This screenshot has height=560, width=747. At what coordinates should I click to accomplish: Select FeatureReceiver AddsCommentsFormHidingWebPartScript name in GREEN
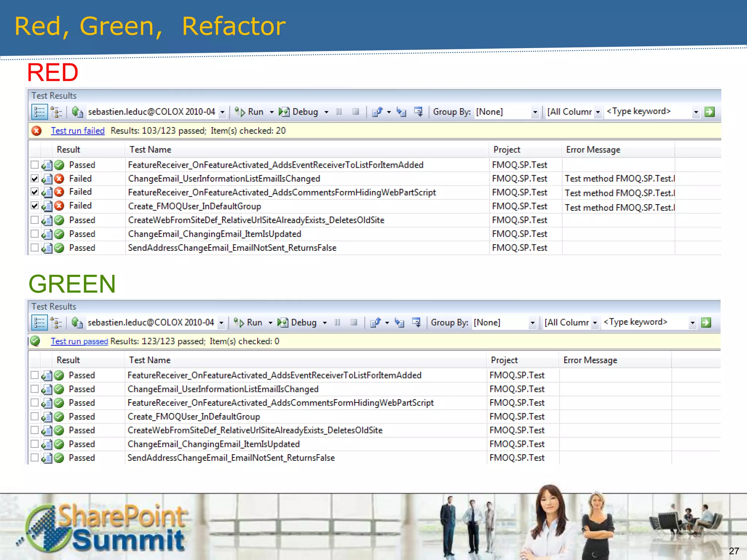coord(280,403)
